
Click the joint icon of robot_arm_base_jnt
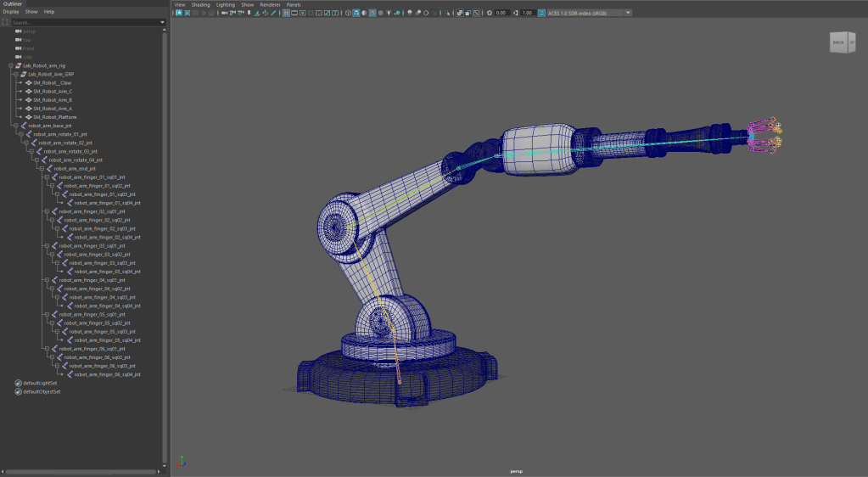click(x=23, y=126)
